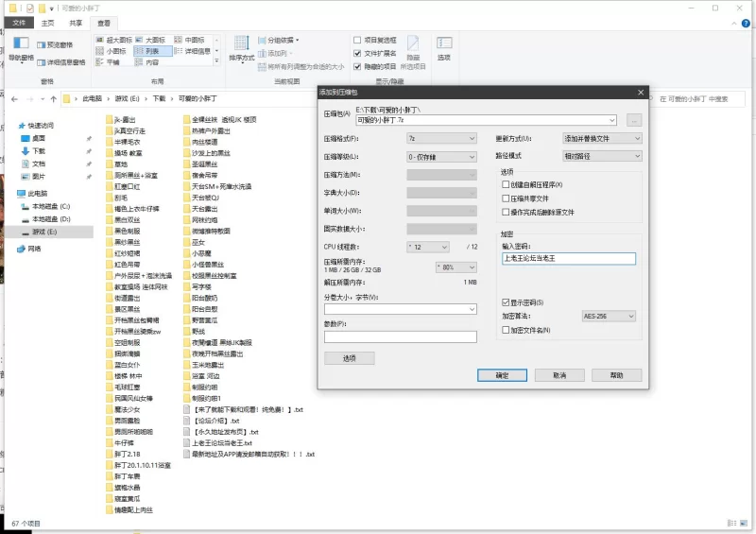756x534 pixels.
Task: Click into the password (输入密码) input field
Action: (x=569, y=258)
